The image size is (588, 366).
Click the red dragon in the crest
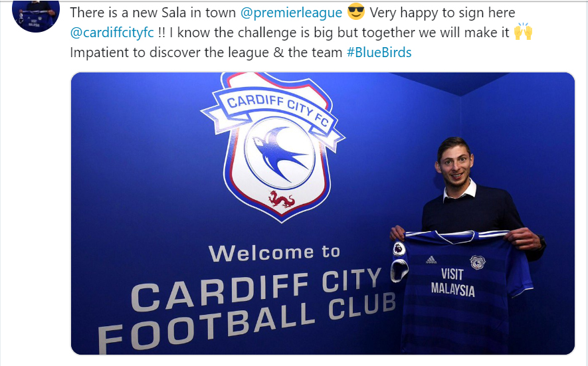coord(281,199)
